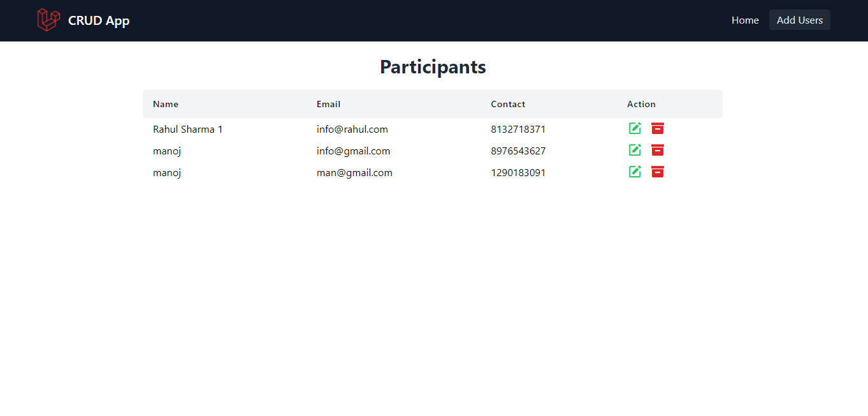
Task: Edit the Rahul Sharma 1 record
Action: [635, 128]
